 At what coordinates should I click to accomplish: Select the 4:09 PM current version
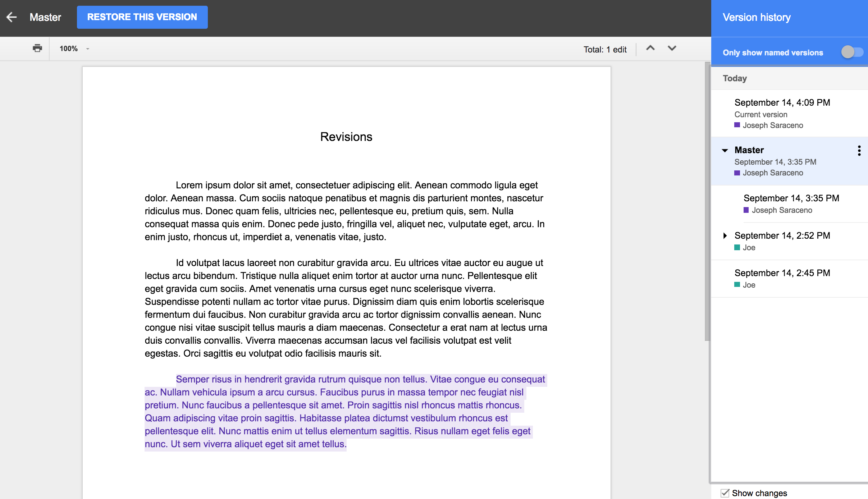click(x=782, y=103)
